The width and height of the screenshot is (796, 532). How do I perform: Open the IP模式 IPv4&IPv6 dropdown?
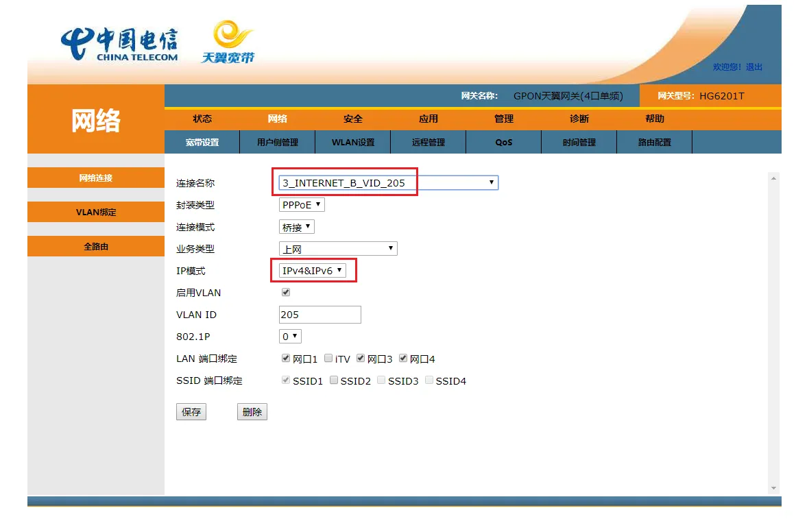313,270
